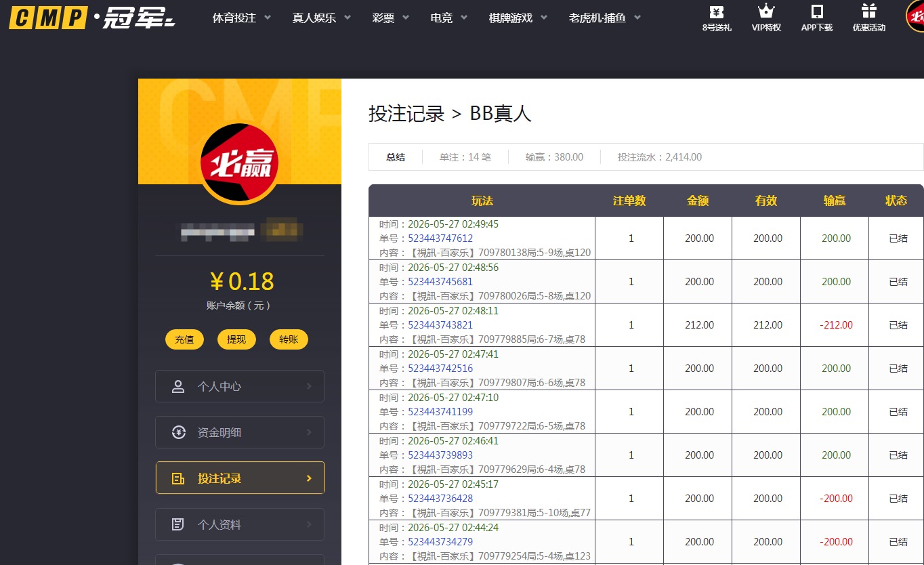
Task: Click the chevron on 资金明细 row
Action: 309,432
